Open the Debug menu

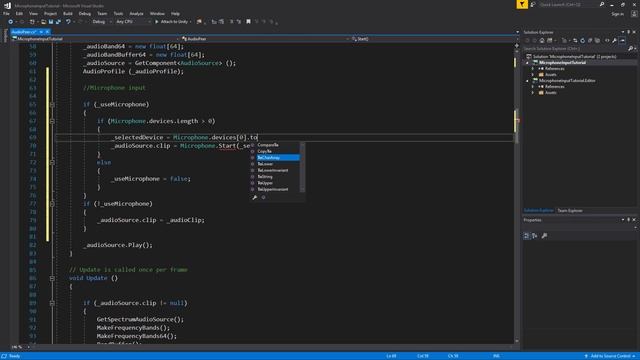(x=85, y=13)
